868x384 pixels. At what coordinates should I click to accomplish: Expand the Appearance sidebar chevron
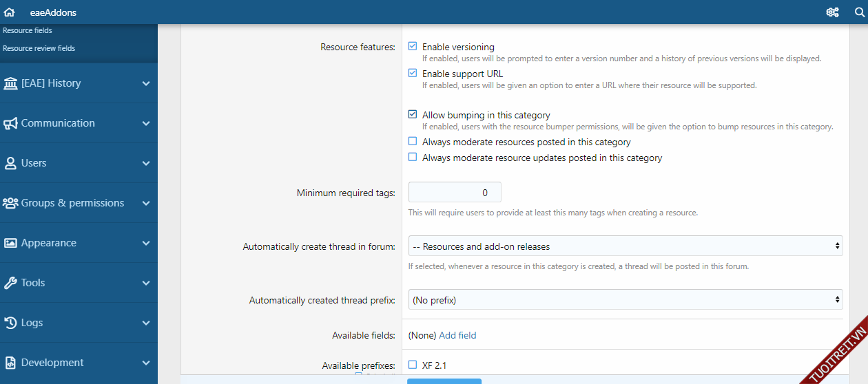[x=145, y=243]
